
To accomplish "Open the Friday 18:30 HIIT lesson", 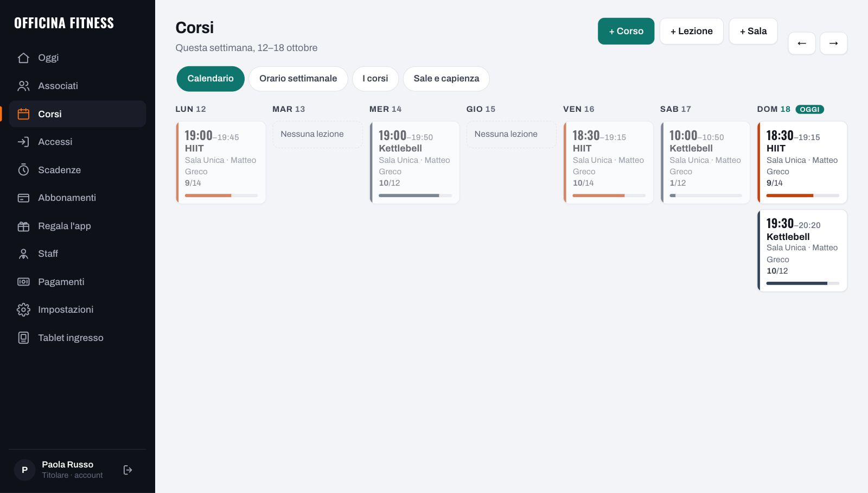I will click(x=609, y=162).
